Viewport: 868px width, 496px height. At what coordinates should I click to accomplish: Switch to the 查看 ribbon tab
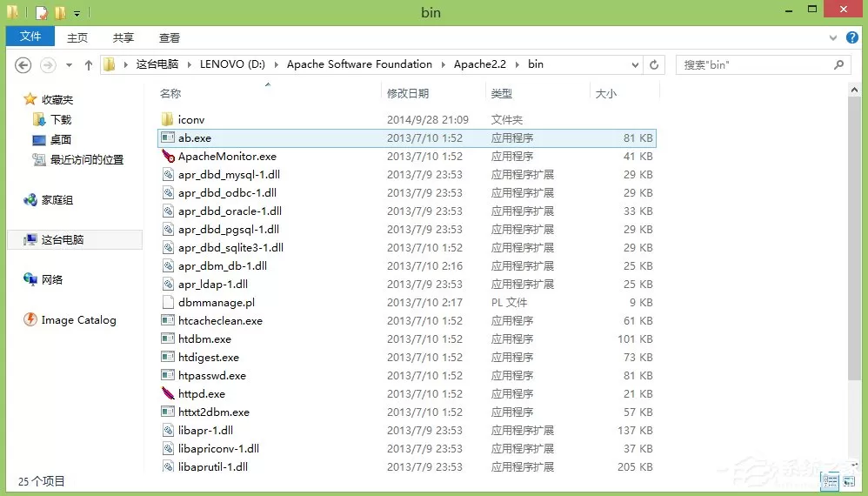click(x=170, y=37)
